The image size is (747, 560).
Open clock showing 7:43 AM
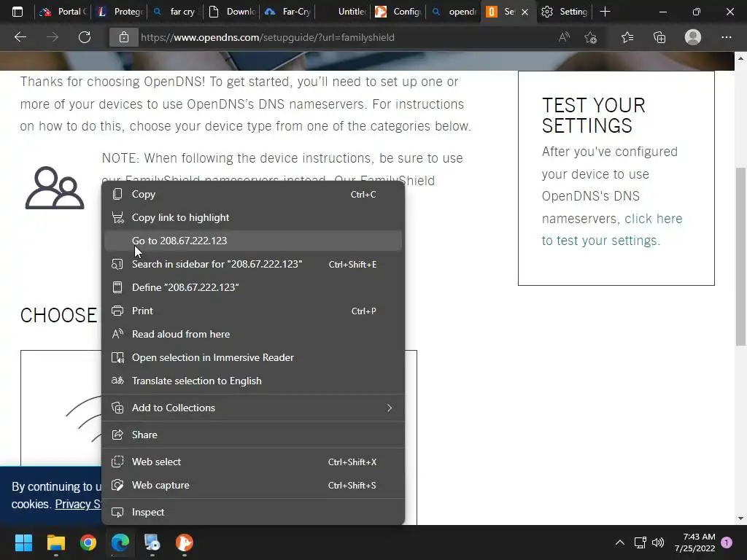(x=694, y=542)
